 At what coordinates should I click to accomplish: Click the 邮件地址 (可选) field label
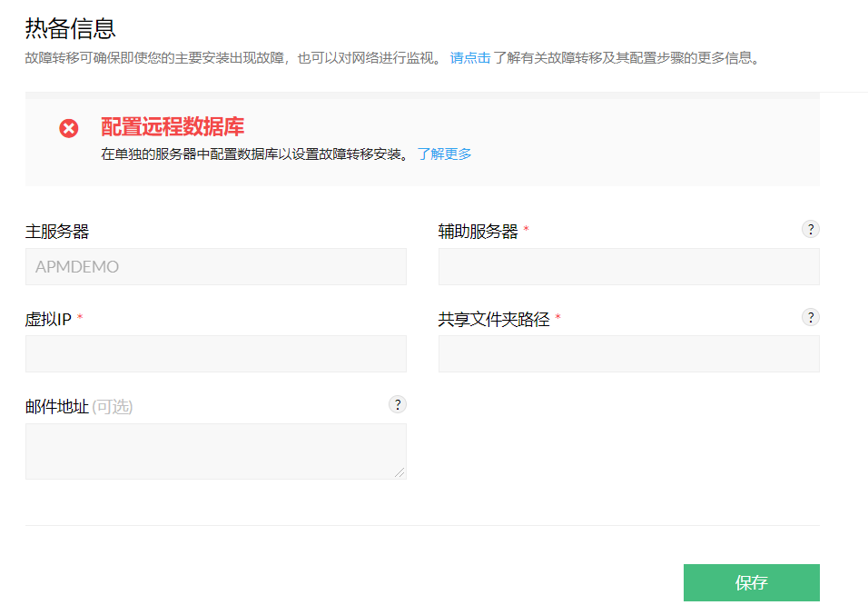[78, 406]
